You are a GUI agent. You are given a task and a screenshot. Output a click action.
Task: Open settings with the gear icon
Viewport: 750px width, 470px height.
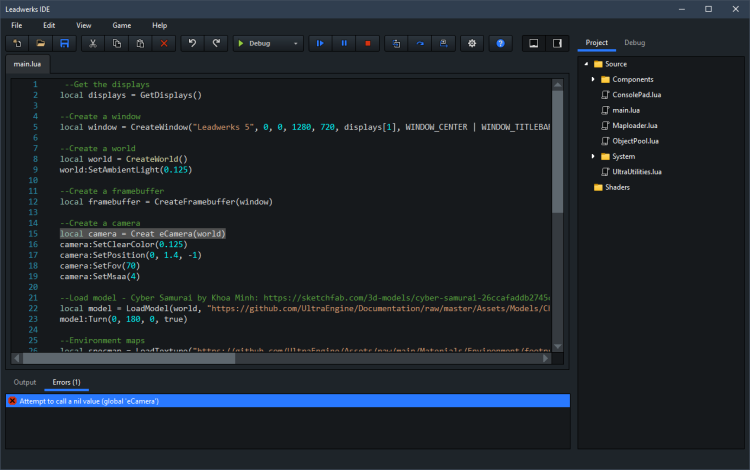[473, 44]
